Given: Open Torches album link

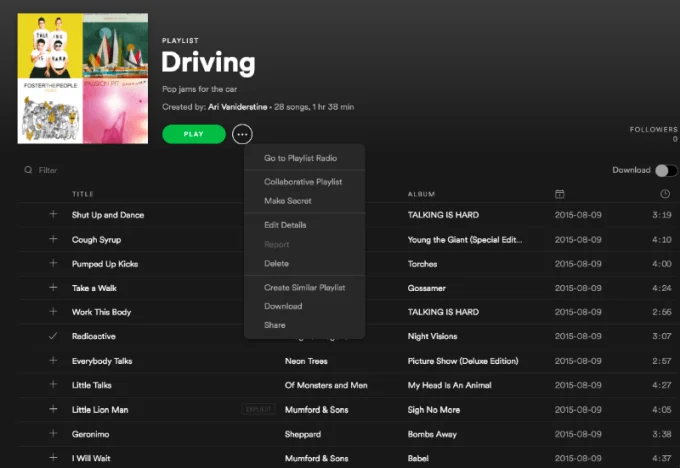Looking at the screenshot, I should click(422, 264).
